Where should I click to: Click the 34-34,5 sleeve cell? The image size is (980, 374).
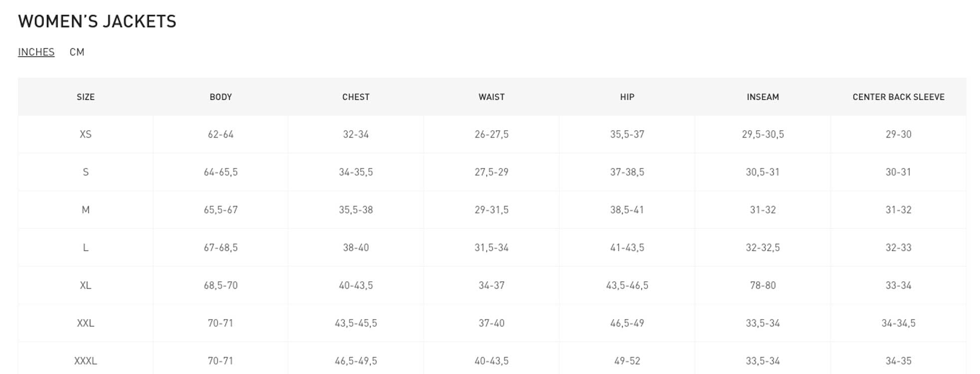(899, 323)
